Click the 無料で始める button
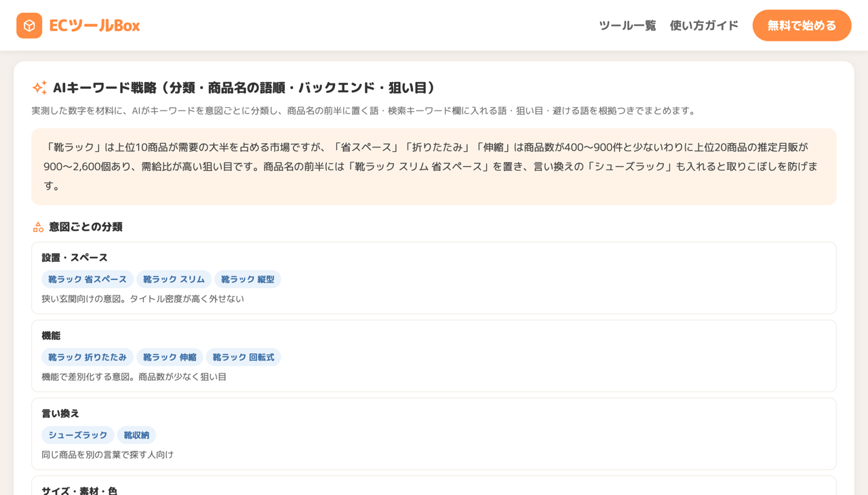 [x=802, y=26]
